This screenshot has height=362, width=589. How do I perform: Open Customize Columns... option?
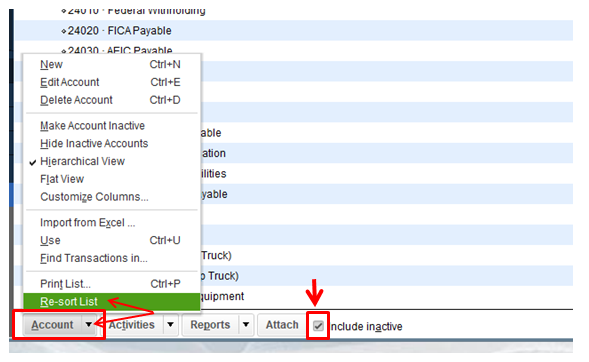pos(112,197)
